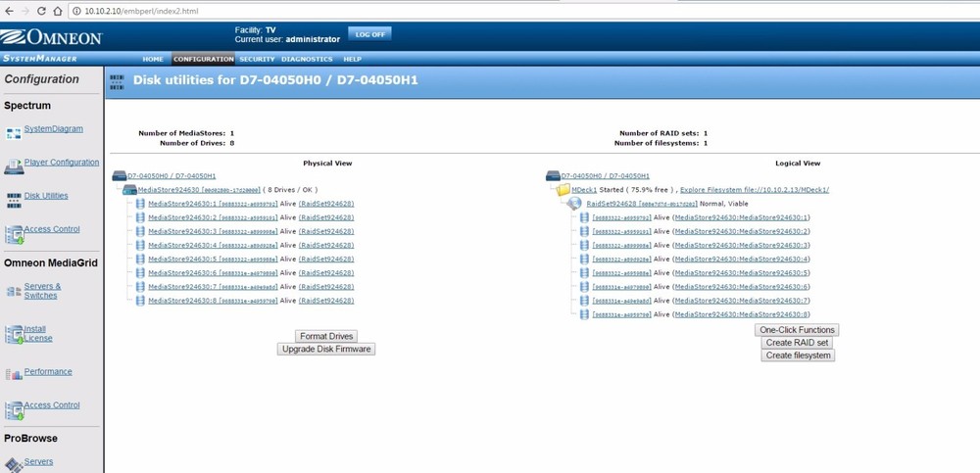The height and width of the screenshot is (473, 980).
Task: Click the disk utilities icon in page header
Action: 117,82
